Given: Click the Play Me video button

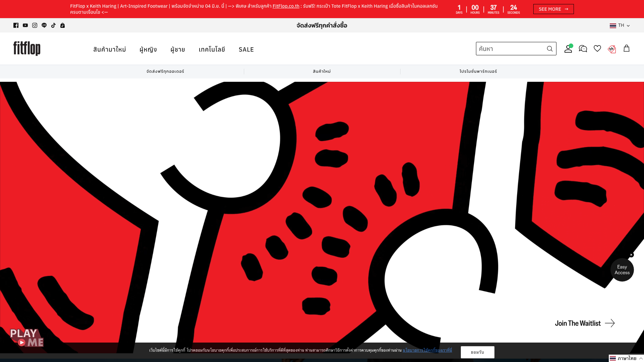Looking at the screenshot, I should [26, 338].
